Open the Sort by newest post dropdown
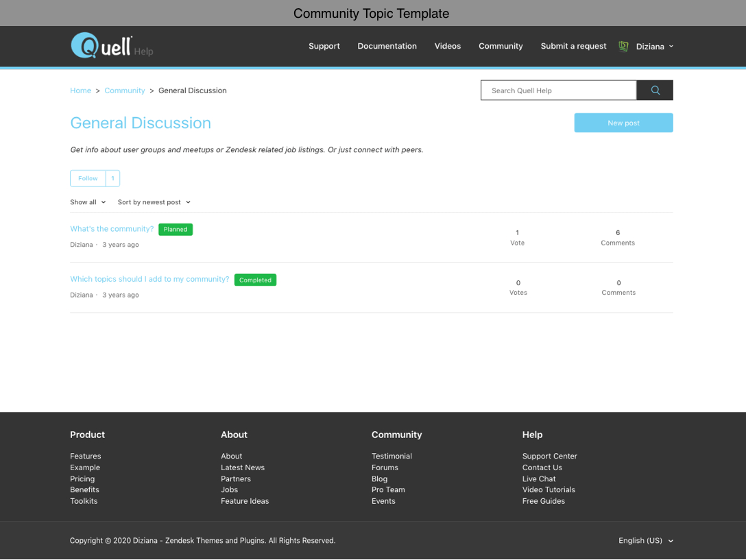Viewport: 746px width, 560px height. point(154,202)
